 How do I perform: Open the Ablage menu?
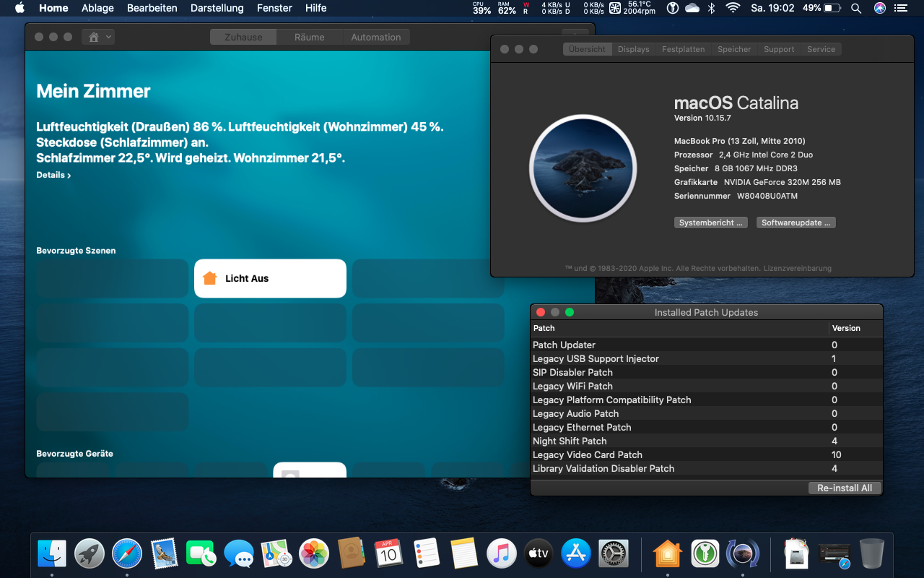tap(97, 8)
